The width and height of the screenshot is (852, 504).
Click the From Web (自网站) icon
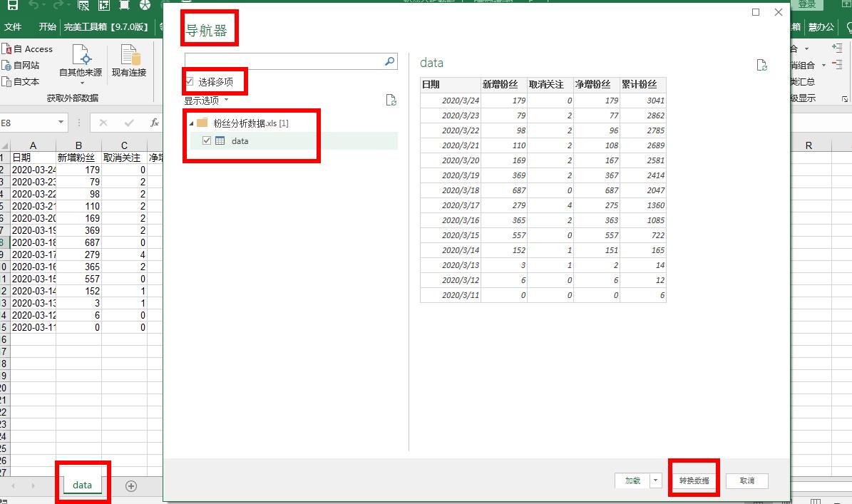click(x=6, y=65)
